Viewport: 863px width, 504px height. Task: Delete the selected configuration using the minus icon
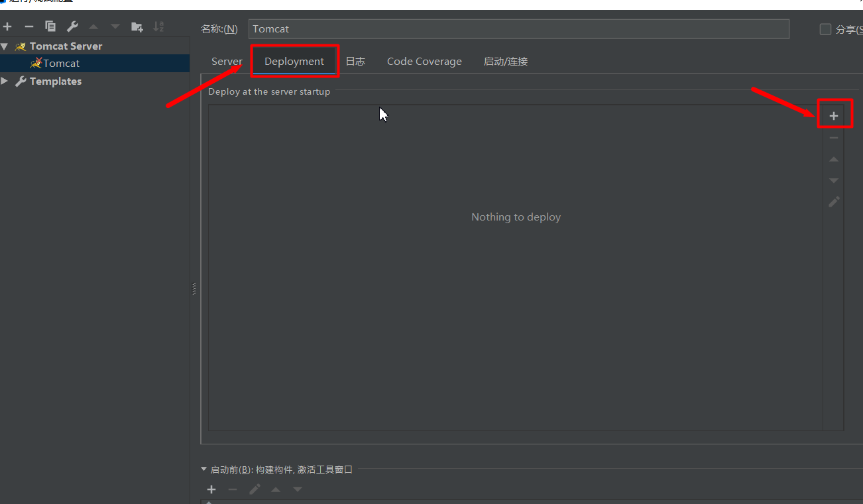[x=29, y=26]
